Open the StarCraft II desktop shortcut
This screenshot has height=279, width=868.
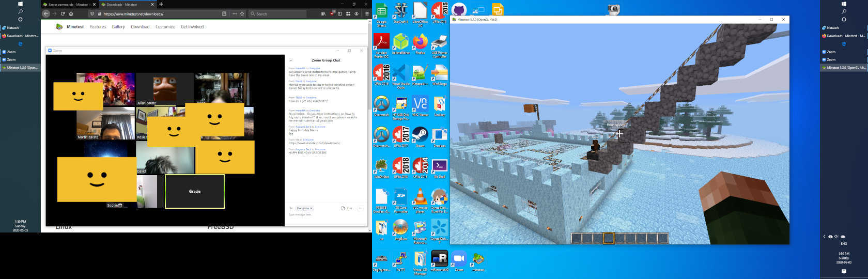coord(400,13)
